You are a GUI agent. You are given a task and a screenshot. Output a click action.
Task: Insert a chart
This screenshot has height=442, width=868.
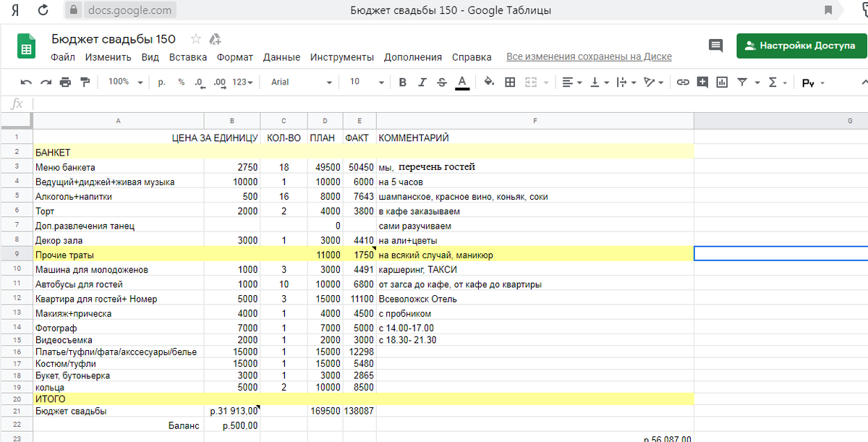pyautogui.click(x=722, y=82)
